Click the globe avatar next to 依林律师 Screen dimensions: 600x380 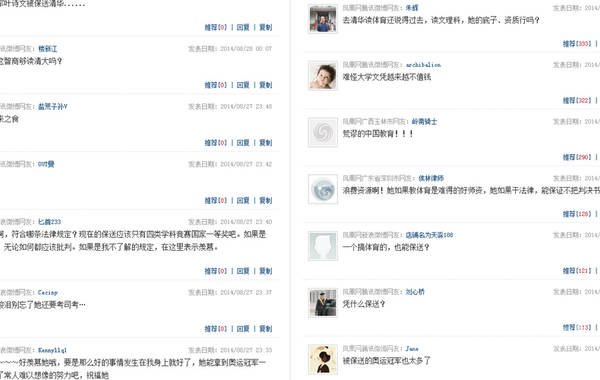click(323, 189)
